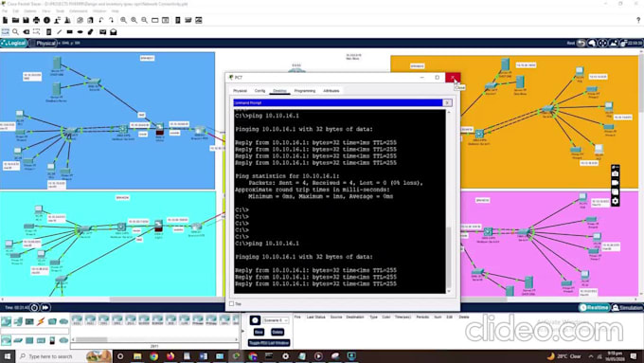Image resolution: width=644 pixels, height=363 pixels.
Task: Switch to Simulation mode
Action: (627, 307)
